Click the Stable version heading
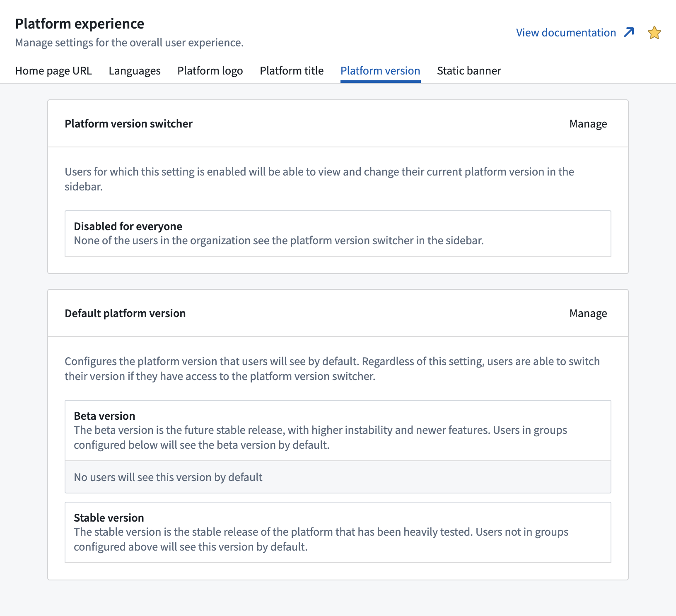The height and width of the screenshot is (616, 676). [x=109, y=517]
